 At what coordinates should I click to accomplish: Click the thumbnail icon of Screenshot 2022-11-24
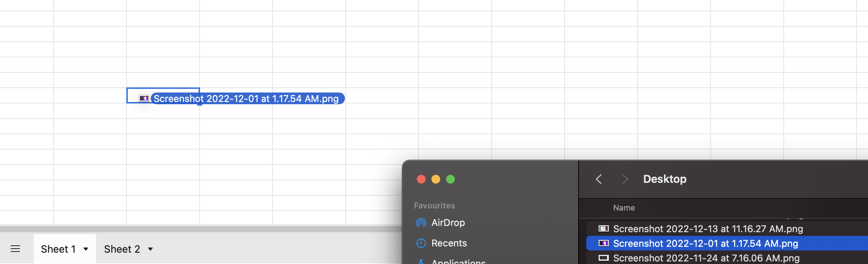click(603, 258)
